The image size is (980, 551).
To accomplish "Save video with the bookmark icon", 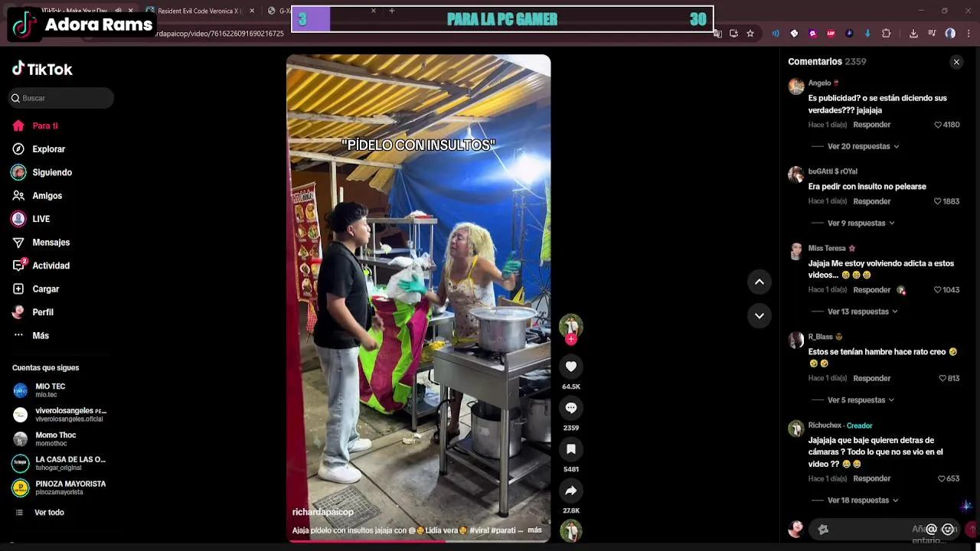I will click(x=570, y=449).
